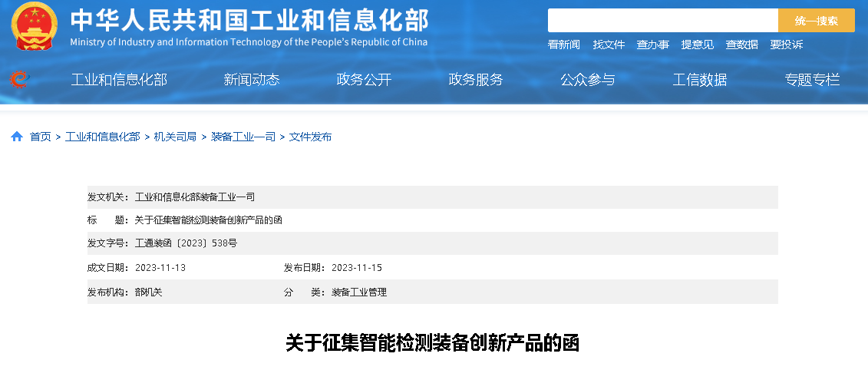Focus the search input field
Screen dimensions: 868x370
[x=662, y=21]
